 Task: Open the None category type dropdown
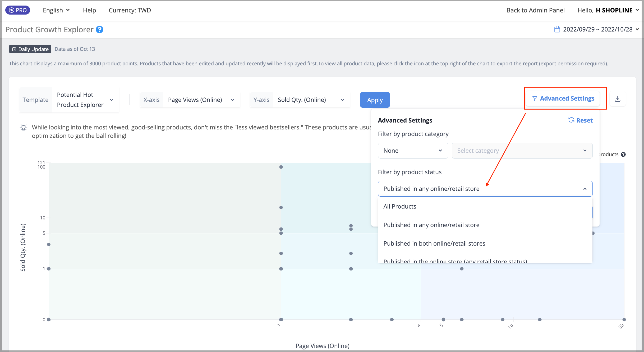(x=413, y=151)
